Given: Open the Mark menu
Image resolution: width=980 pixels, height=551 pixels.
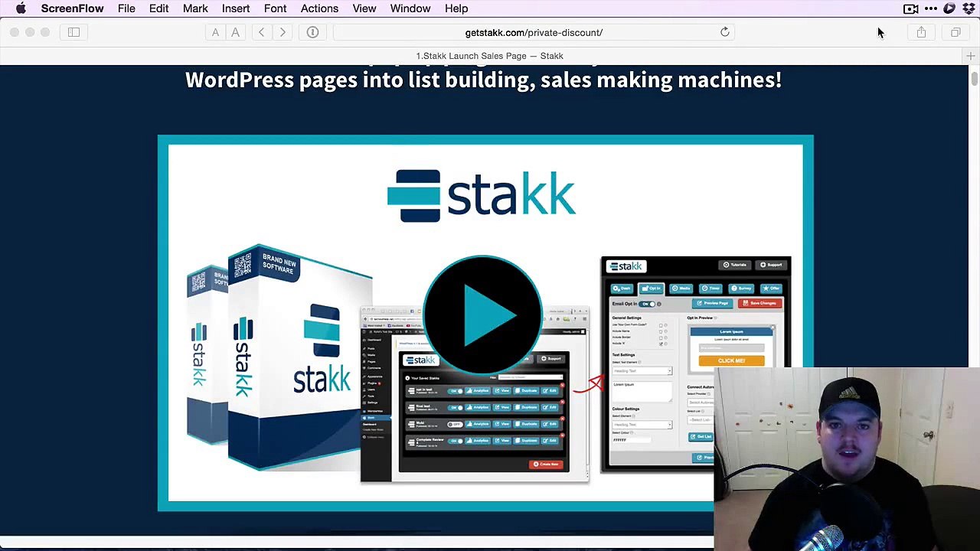Looking at the screenshot, I should (195, 8).
